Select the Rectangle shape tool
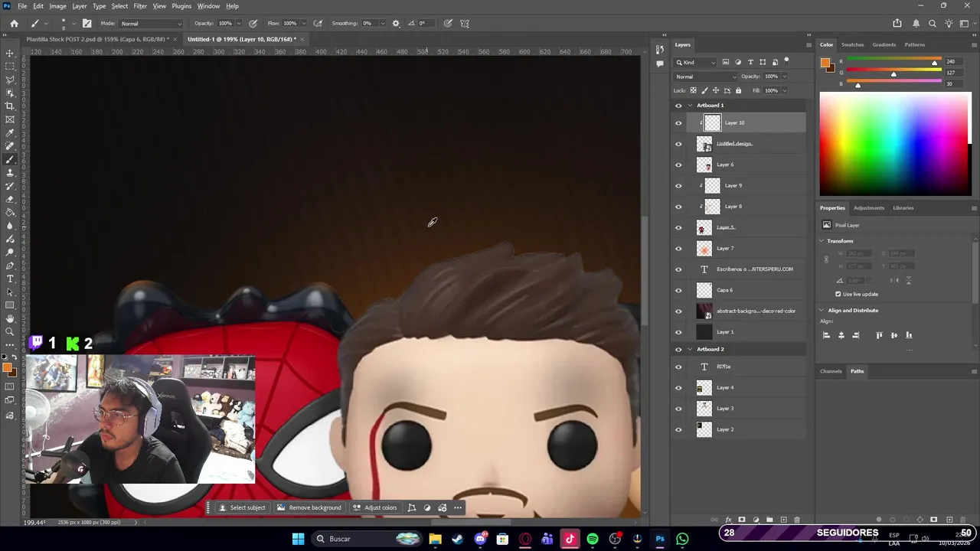Screen dimensions: 980x551 tap(10, 305)
